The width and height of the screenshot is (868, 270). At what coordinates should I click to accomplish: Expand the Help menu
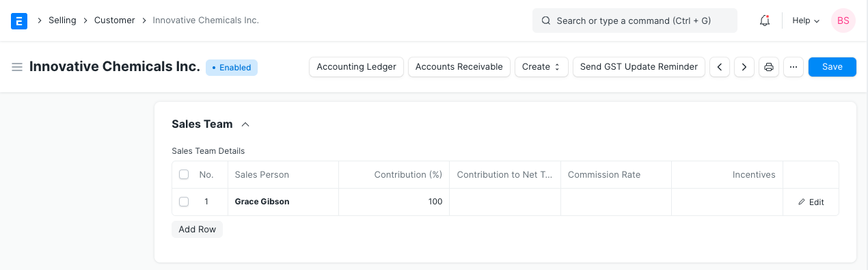(806, 21)
